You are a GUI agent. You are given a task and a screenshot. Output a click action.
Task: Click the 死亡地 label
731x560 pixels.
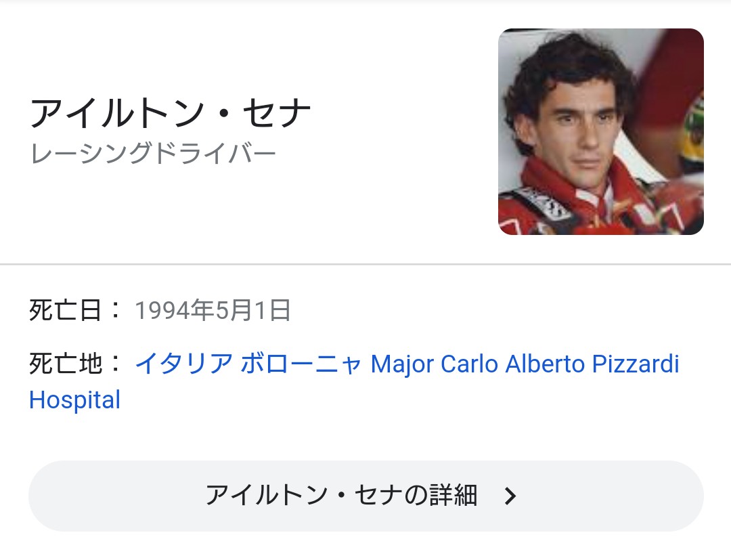tap(65, 364)
